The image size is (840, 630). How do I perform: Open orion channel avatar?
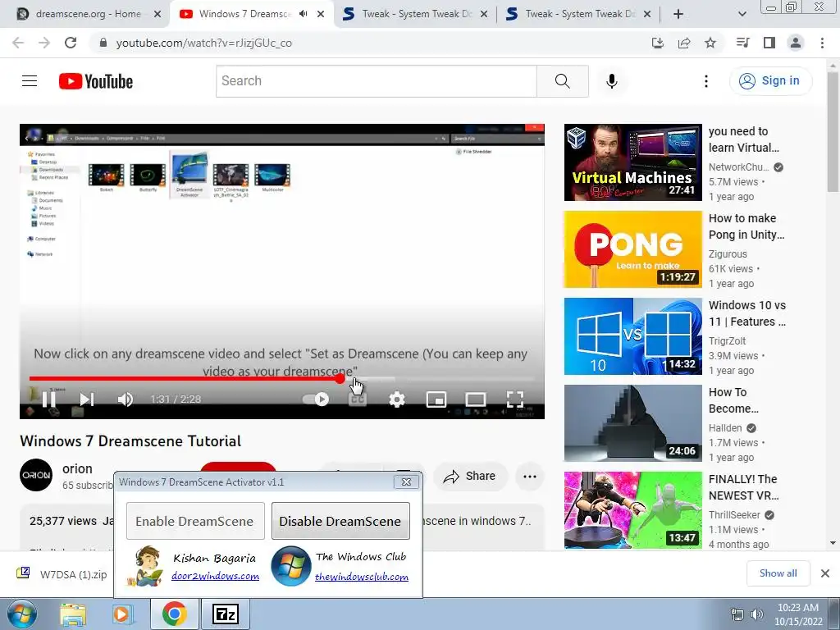[36, 475]
